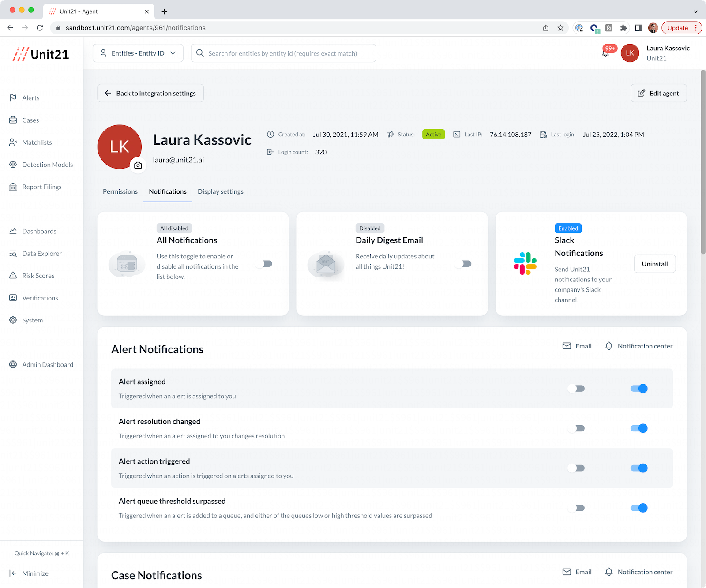
Task: Go back with the browser back arrow
Action: (10, 28)
